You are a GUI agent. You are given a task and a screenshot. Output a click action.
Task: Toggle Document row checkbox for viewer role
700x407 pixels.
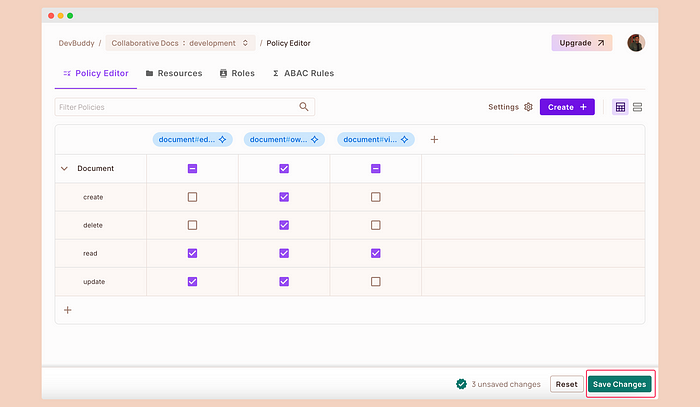coord(375,169)
